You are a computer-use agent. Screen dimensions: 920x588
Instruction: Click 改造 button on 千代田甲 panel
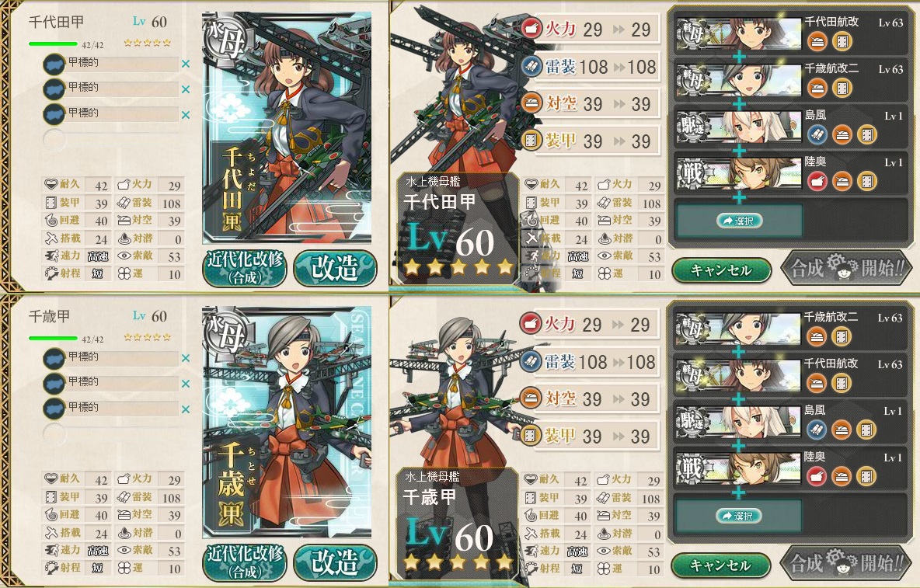pos(335,269)
